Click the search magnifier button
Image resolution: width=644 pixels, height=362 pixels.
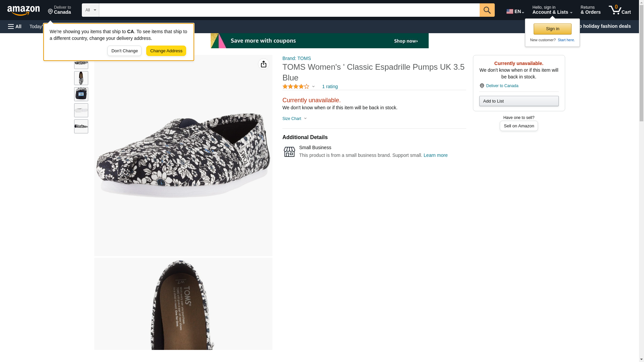(x=487, y=10)
